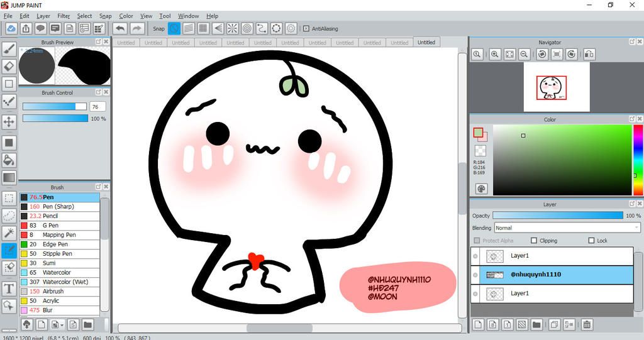Open the File menu
This screenshot has height=340, width=644.
tap(8, 16)
